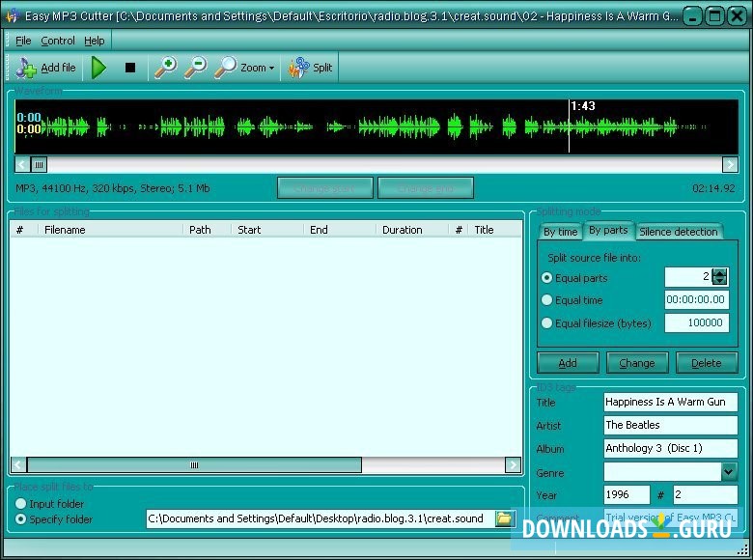This screenshot has height=560, width=753.
Task: Click the zoom in magnifier icon
Action: (x=165, y=68)
